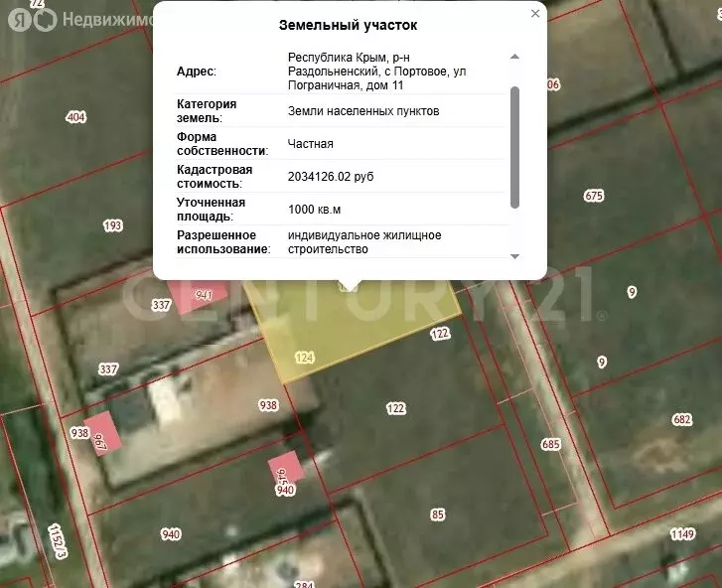Click the Уточненная площадь value 1000 кв.м
This screenshot has width=722, height=588.
(x=315, y=210)
